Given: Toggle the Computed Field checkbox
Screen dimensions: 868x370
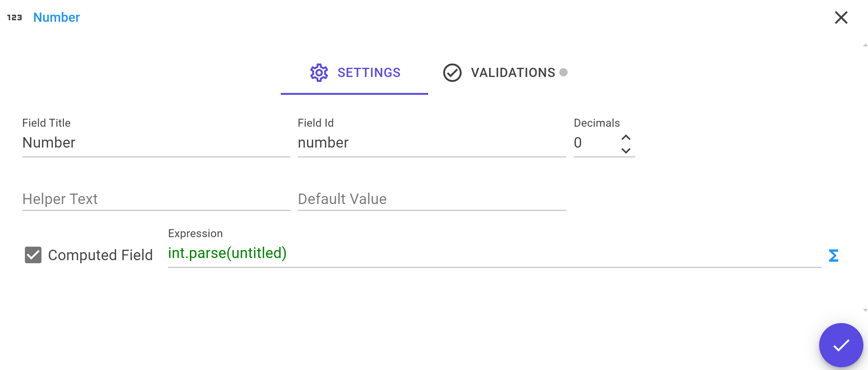Looking at the screenshot, I should 33,255.
